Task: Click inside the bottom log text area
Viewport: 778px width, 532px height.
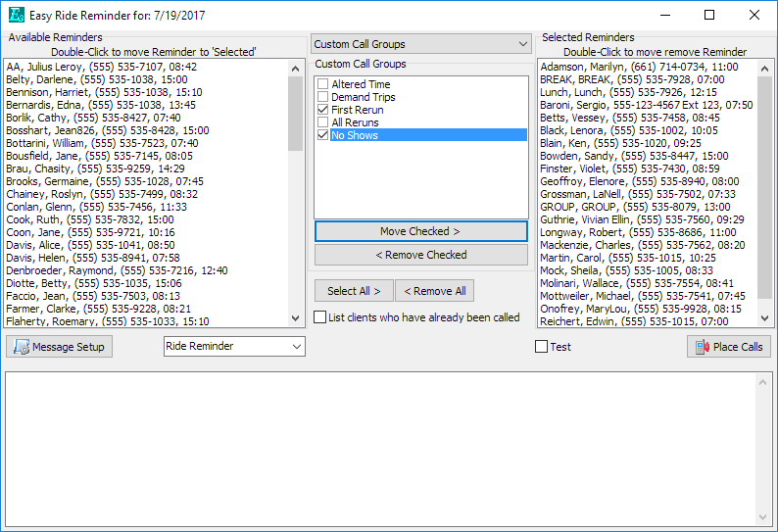Action: [x=381, y=449]
